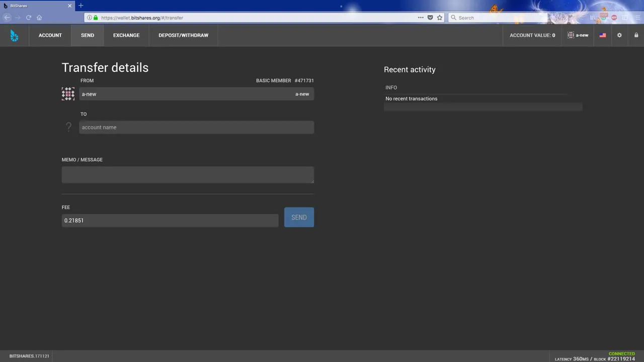Click the browser forward button
The width and height of the screenshot is (644, 362).
click(x=18, y=18)
